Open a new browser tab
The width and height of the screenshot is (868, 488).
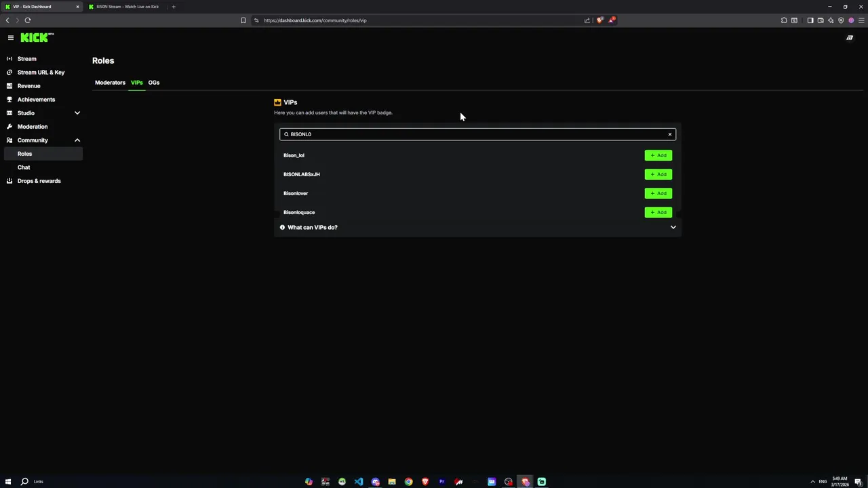click(x=174, y=7)
